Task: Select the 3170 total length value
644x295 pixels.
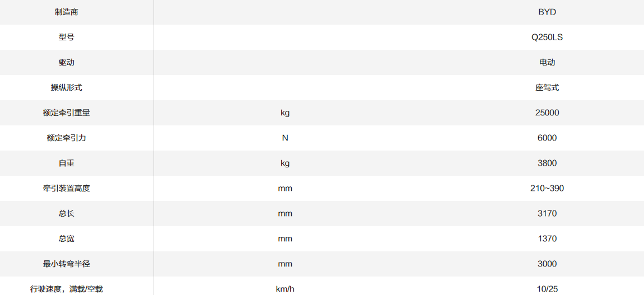Action: (x=547, y=213)
